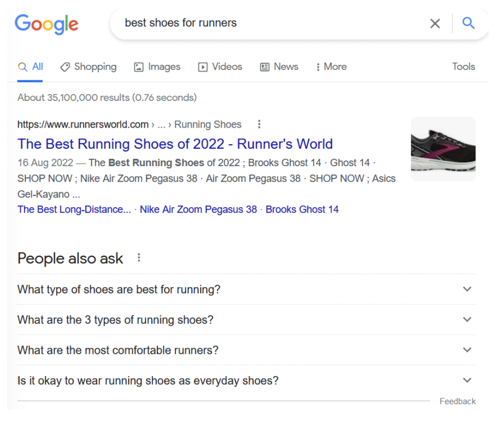Open the Shopping tab
This screenshot has height=427, width=504.
88,67
